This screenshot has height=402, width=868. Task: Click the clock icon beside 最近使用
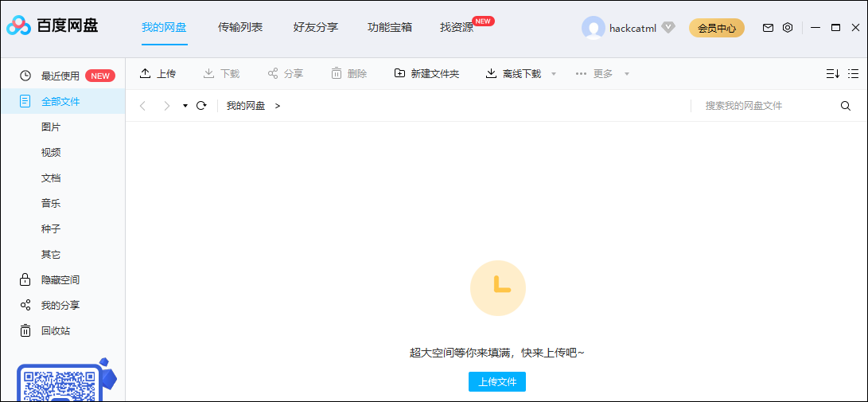pyautogui.click(x=25, y=76)
